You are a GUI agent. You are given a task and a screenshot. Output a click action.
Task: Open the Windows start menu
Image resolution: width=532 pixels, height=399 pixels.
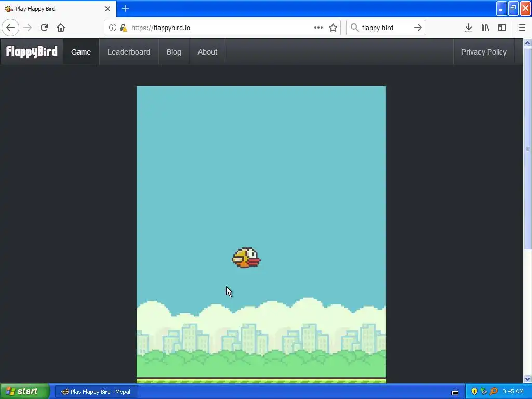(24, 392)
